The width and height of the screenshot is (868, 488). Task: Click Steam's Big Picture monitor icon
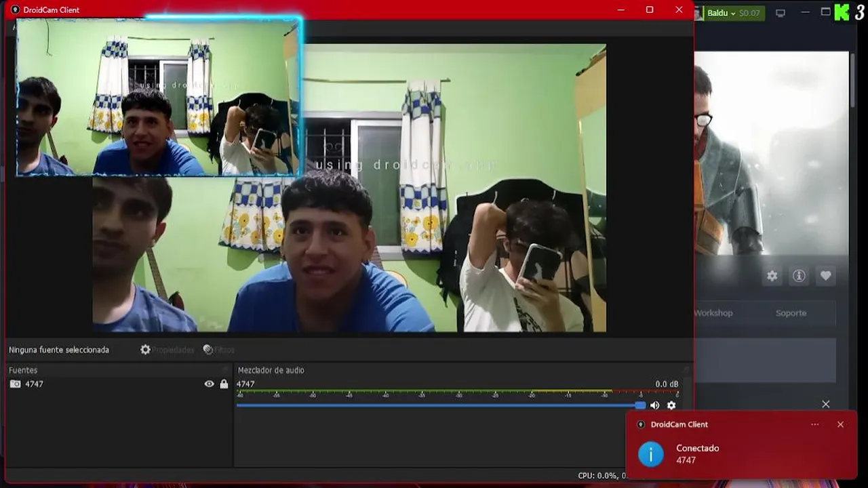(x=781, y=13)
